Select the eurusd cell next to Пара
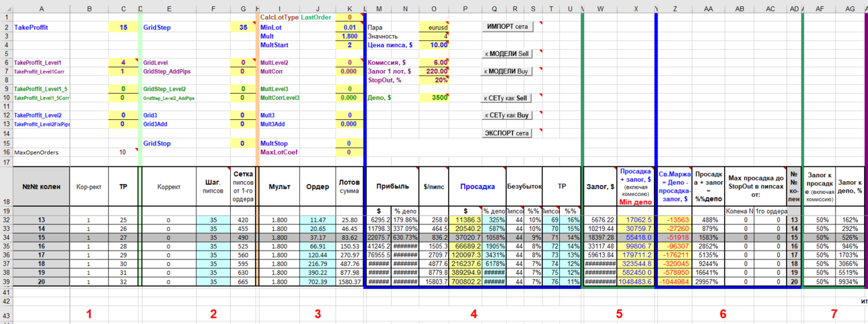868x324 pixels. (x=434, y=28)
